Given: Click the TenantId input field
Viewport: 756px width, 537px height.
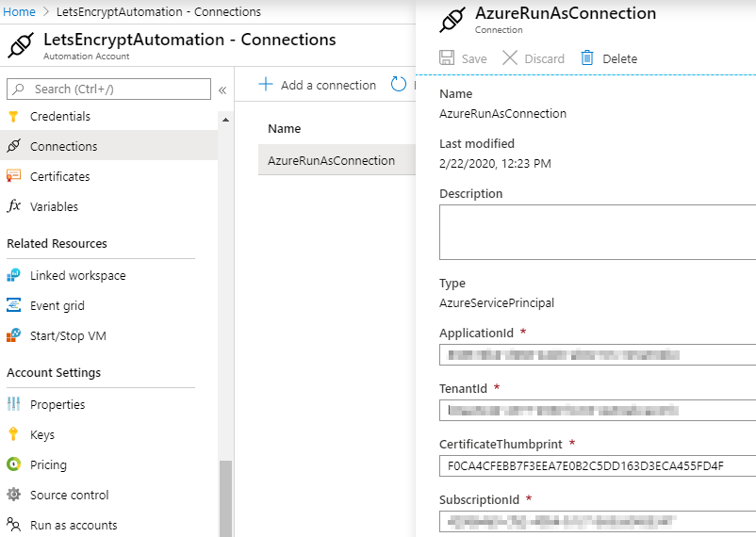Looking at the screenshot, I should (598, 410).
